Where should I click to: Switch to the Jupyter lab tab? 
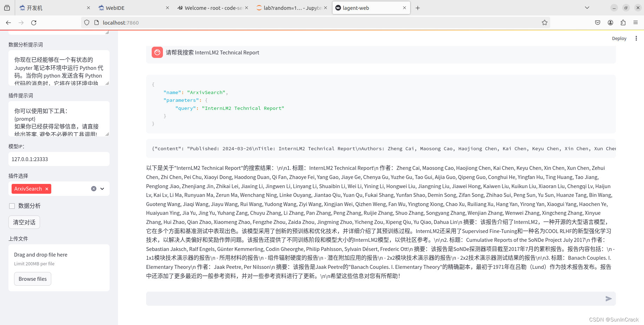click(x=291, y=8)
